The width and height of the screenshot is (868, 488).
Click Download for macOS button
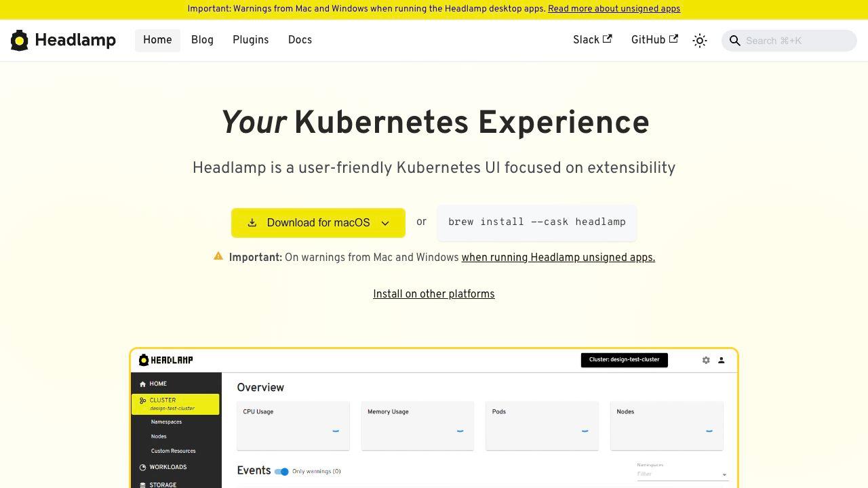(318, 223)
